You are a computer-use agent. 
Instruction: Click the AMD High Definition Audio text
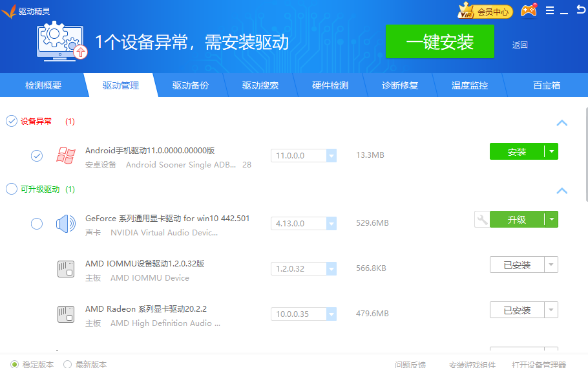(165, 323)
